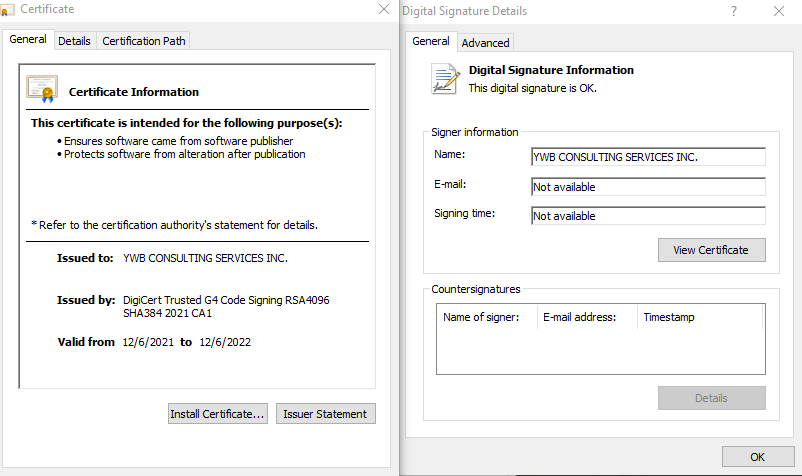This screenshot has height=476, width=802.
Task: Click the Certificate Information badge icon
Action: point(41,90)
